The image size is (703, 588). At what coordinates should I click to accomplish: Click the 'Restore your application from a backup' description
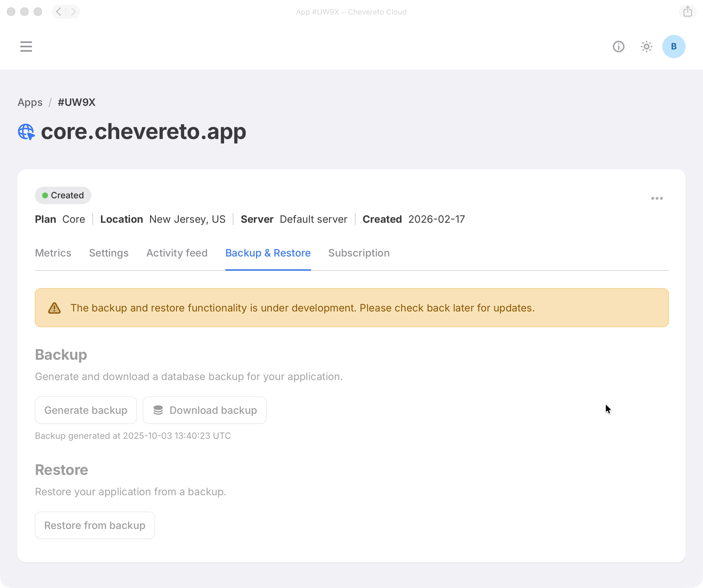(x=131, y=492)
